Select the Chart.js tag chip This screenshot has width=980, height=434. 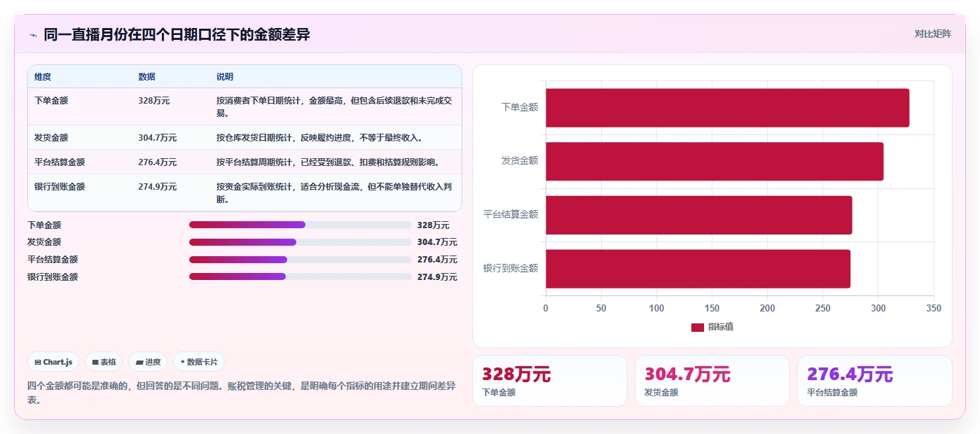[53, 362]
